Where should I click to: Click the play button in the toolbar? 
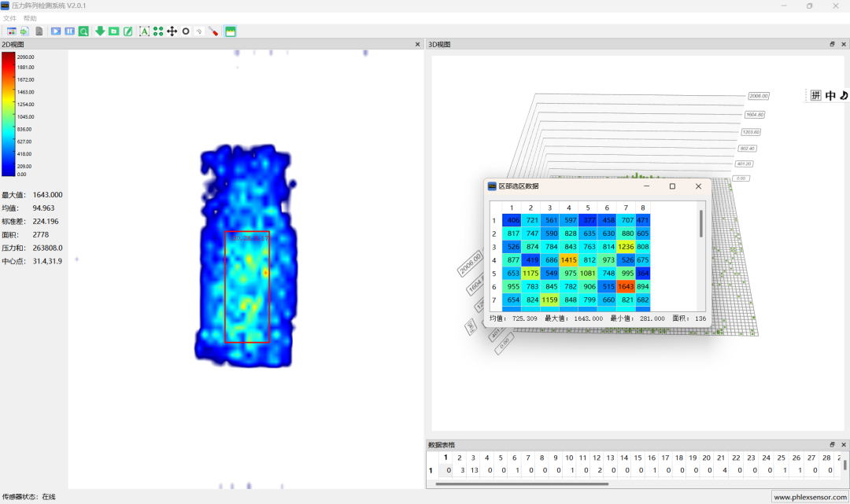pyautogui.click(x=56, y=31)
